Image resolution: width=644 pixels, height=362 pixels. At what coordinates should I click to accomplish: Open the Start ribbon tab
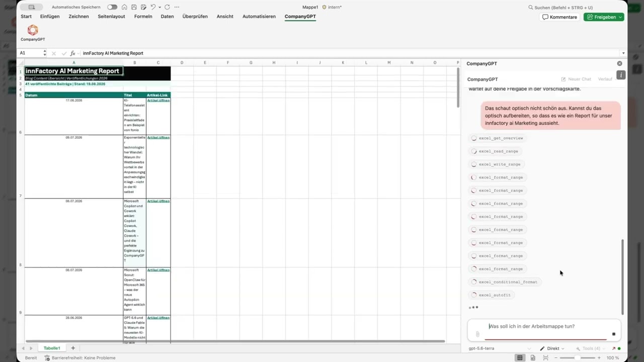pyautogui.click(x=26, y=17)
